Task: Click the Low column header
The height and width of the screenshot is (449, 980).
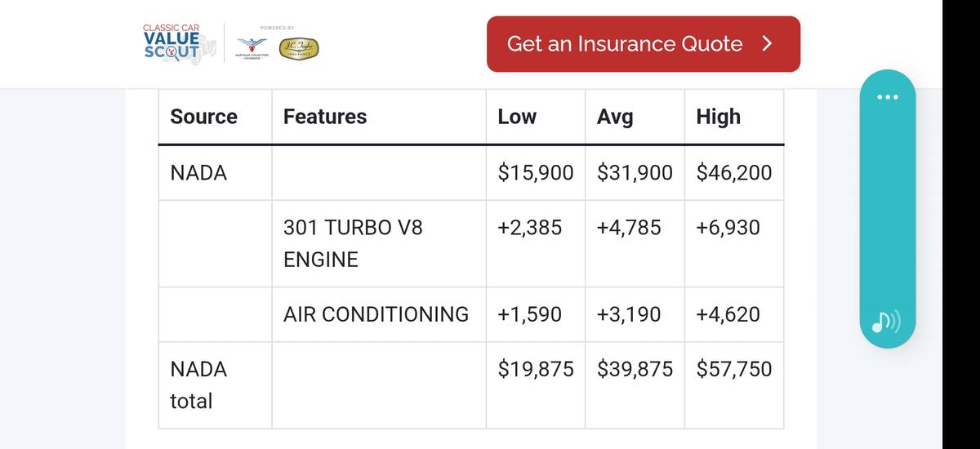Action: pyautogui.click(x=517, y=117)
